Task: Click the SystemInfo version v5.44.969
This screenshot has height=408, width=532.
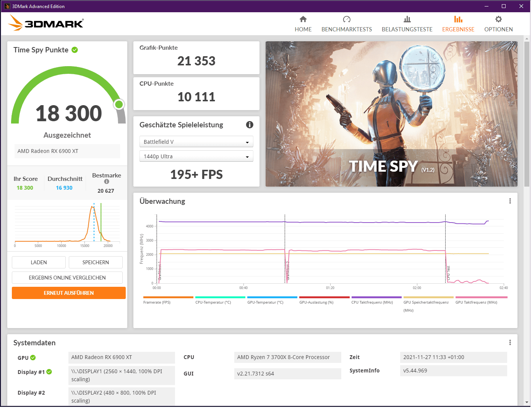Action: [x=454, y=371]
